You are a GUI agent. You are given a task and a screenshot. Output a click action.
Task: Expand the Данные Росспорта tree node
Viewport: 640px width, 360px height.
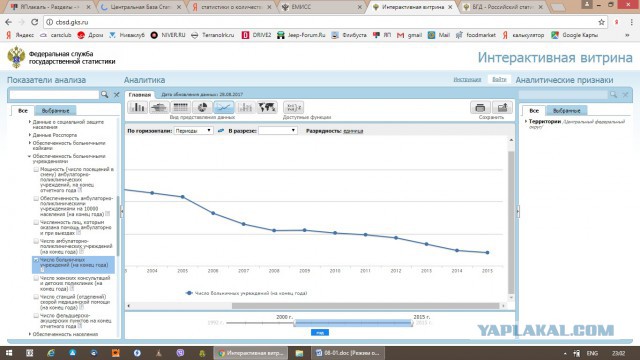coord(30,135)
